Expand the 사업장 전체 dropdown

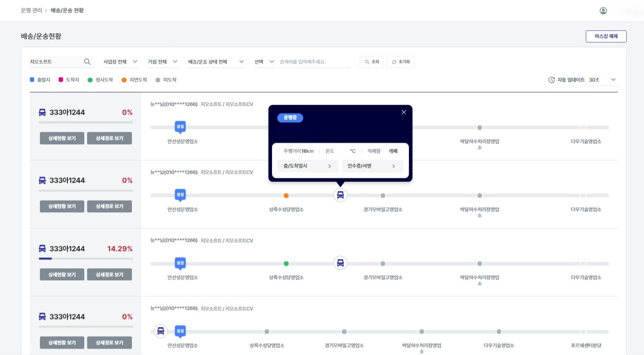click(x=120, y=62)
